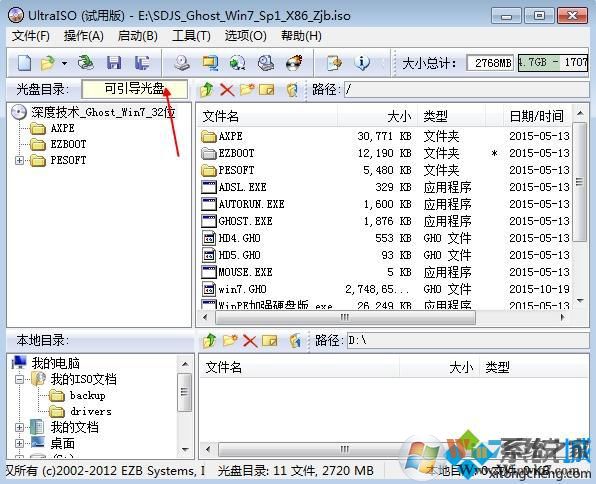
Task: Click the Up folder icon in disc pane
Action: [x=207, y=90]
